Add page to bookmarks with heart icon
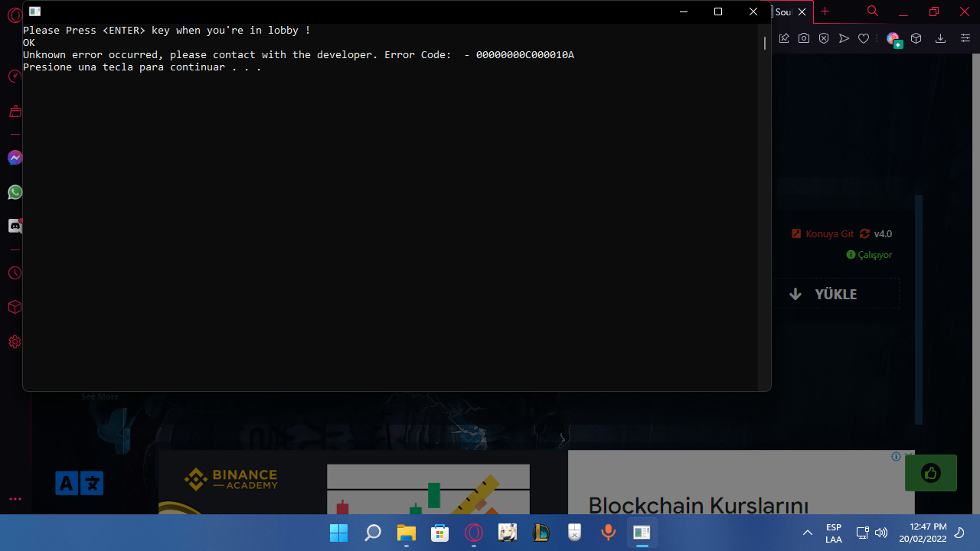The height and width of the screenshot is (551, 980). click(864, 38)
